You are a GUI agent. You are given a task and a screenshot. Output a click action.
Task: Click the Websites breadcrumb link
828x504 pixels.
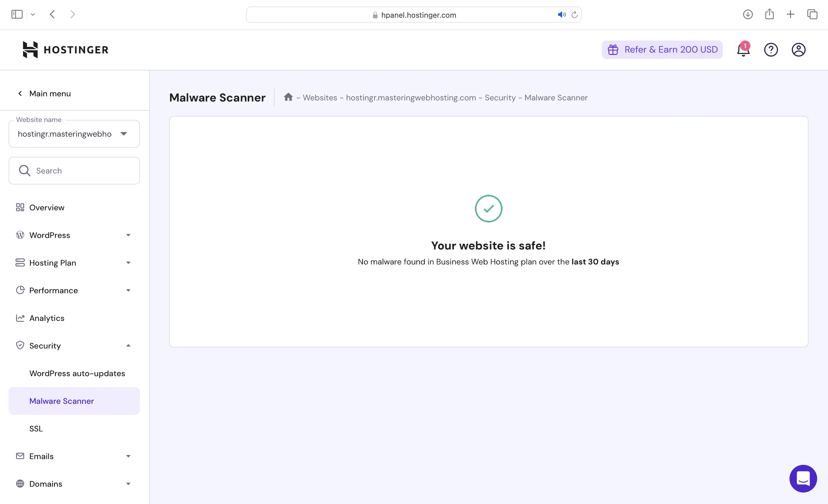(x=320, y=98)
